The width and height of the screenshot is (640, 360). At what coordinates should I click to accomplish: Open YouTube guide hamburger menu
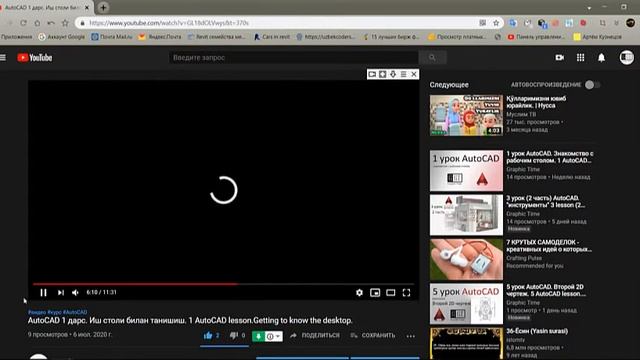3,58
